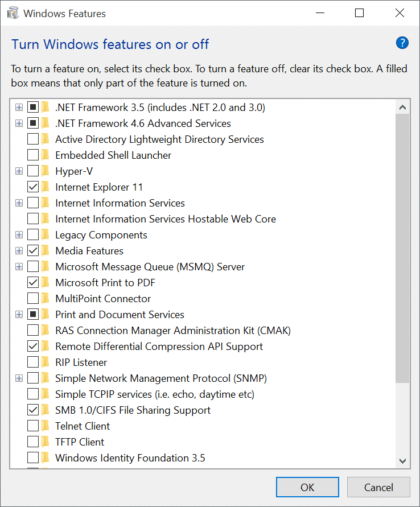Click folder icon beside Print and Document Services
This screenshot has height=507, width=420.
pos(45,314)
